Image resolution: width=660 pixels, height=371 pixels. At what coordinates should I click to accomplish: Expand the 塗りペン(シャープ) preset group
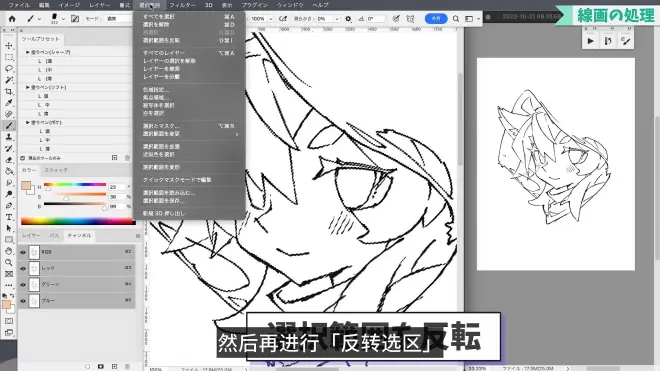[28, 52]
